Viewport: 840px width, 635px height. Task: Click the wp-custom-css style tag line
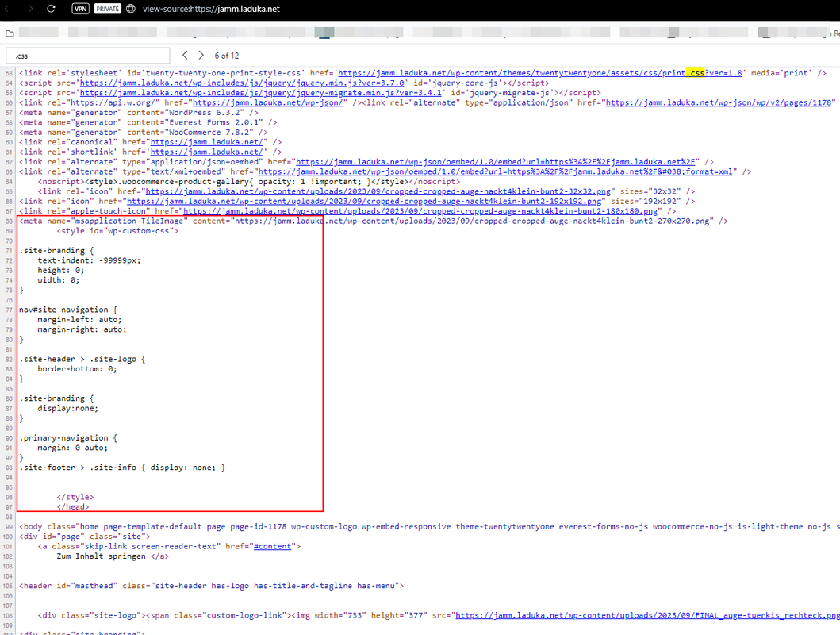(x=118, y=231)
